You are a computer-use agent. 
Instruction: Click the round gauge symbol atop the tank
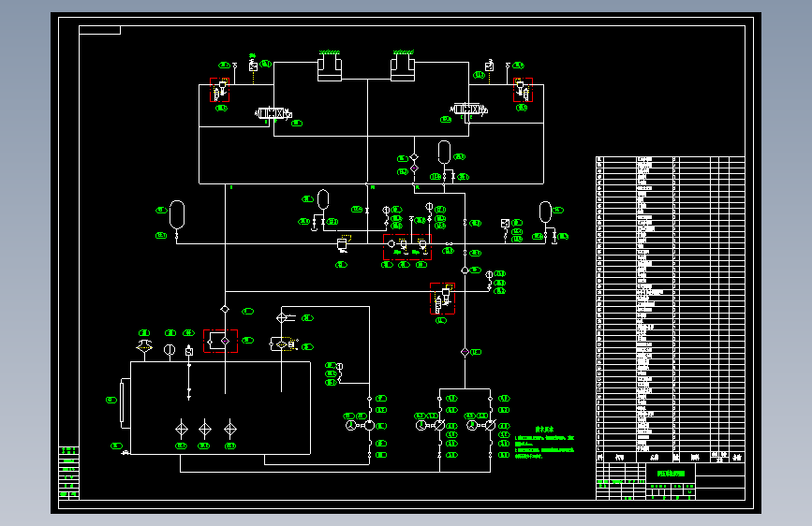pyautogui.click(x=170, y=350)
